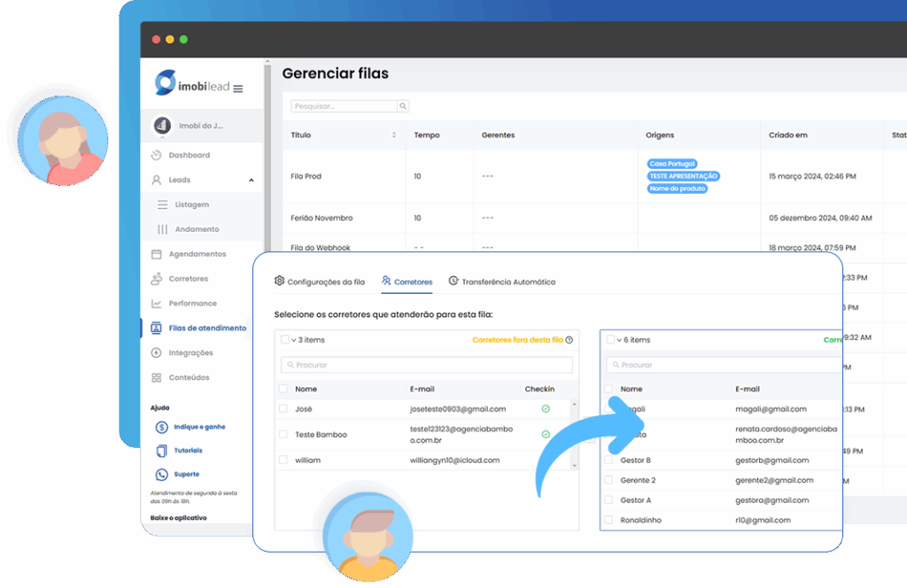Click the left list scrollbar down arrow
907x588 pixels.
click(574, 466)
